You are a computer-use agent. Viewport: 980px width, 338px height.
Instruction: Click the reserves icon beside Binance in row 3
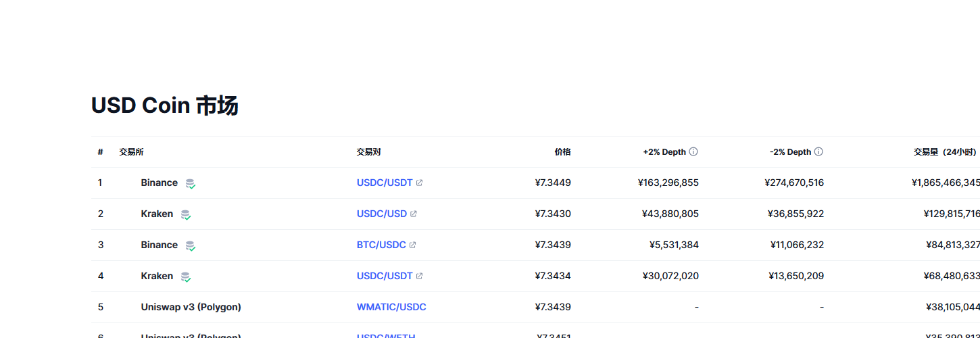pos(191,245)
